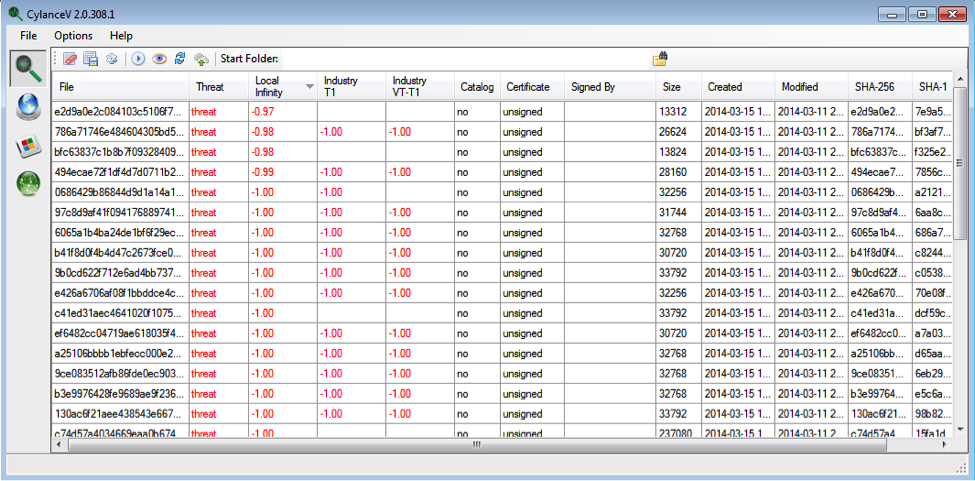Click the Modified column header

pos(811,87)
